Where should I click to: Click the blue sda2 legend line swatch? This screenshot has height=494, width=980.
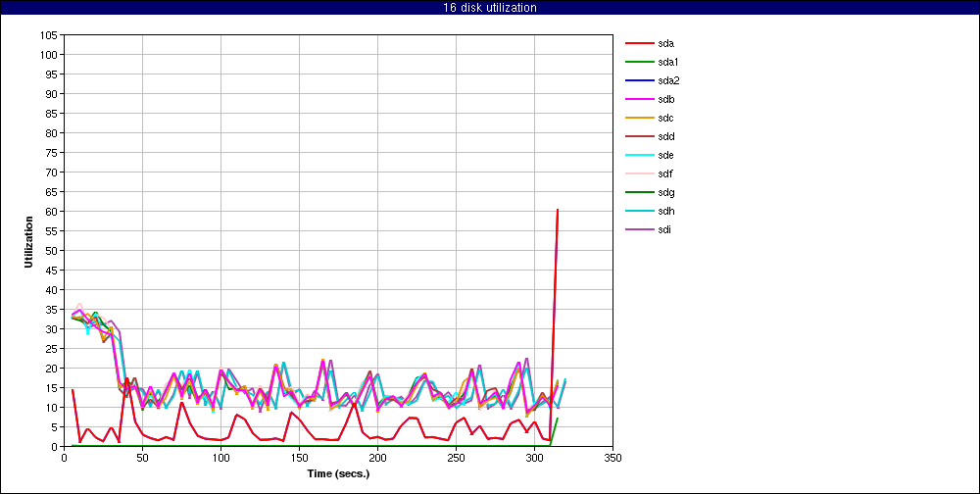pos(639,80)
